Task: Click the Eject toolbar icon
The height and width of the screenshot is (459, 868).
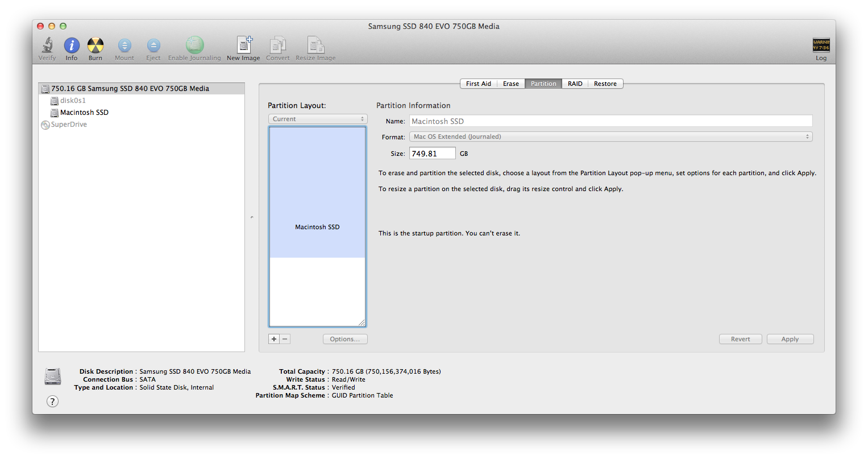Action: [x=153, y=46]
